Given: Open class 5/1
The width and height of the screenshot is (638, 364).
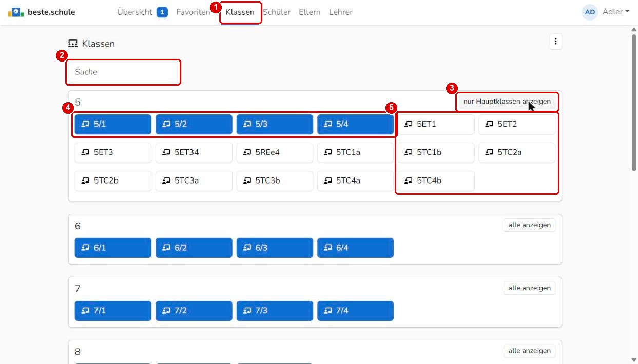Looking at the screenshot, I should (x=113, y=124).
